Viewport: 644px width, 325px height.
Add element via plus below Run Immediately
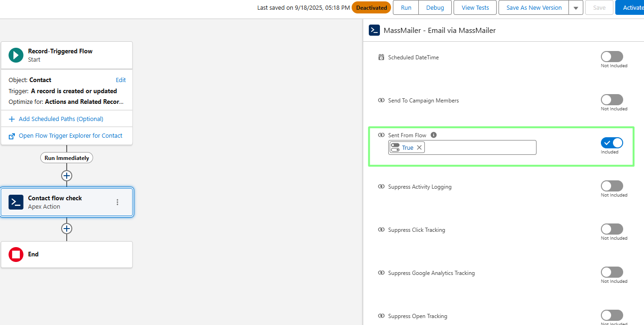[x=67, y=176]
